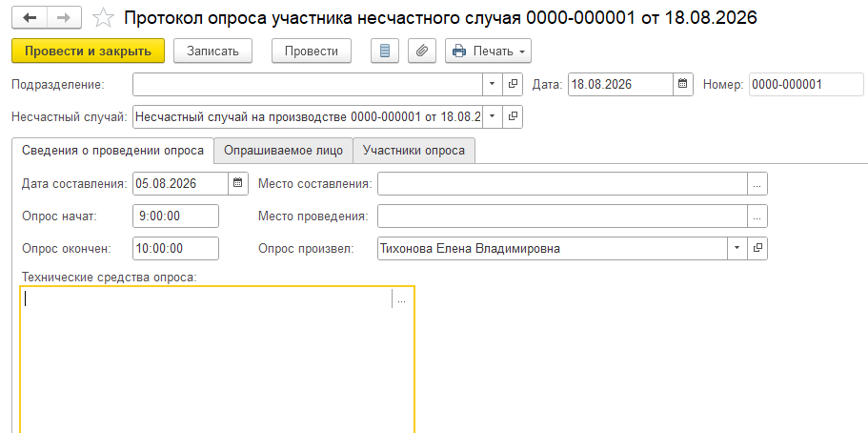Click the Провести и закрыть button
868x433 pixels.
88,51
